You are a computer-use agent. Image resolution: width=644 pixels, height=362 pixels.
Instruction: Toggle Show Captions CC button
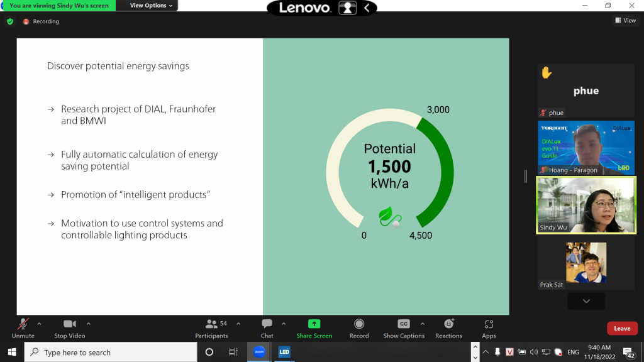point(404,324)
